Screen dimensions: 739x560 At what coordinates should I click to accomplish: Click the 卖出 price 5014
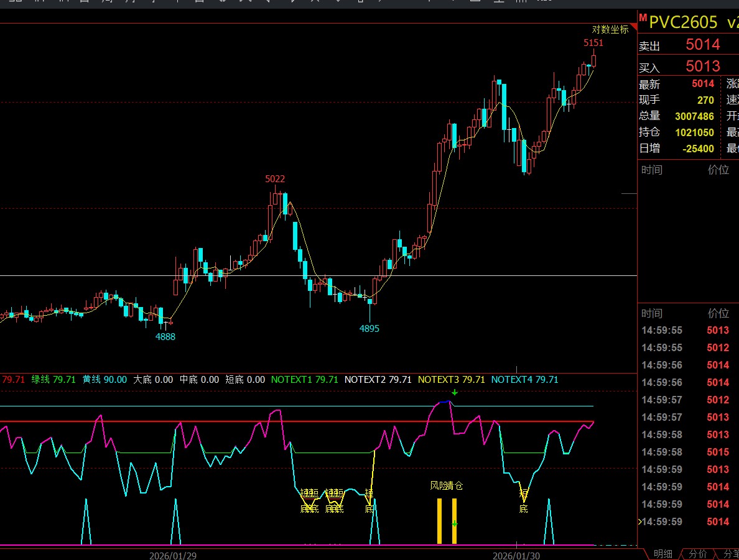point(702,45)
